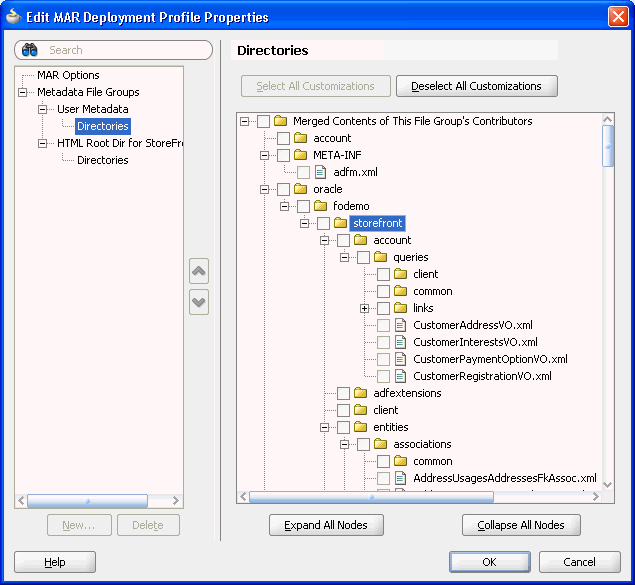Click the binoculars search icon
635x585 pixels.
coord(30,50)
